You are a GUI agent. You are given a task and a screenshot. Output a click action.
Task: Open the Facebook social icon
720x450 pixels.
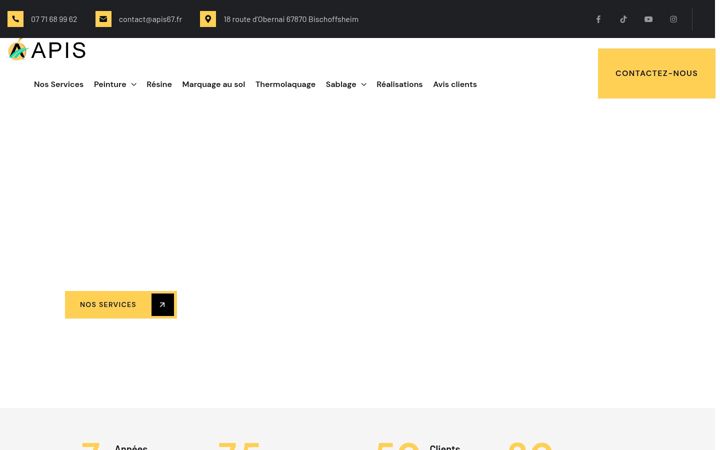coord(598,19)
